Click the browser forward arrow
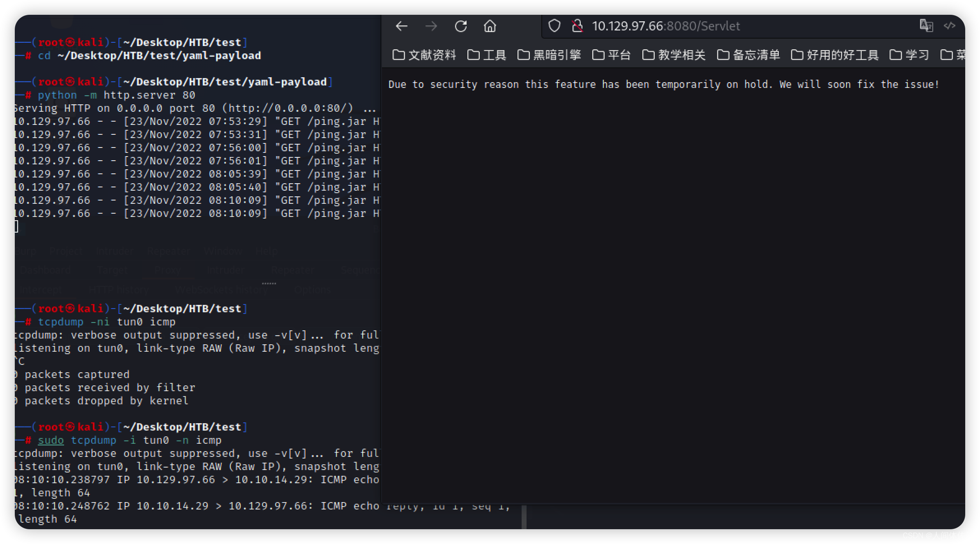980x544 pixels. [x=431, y=26]
